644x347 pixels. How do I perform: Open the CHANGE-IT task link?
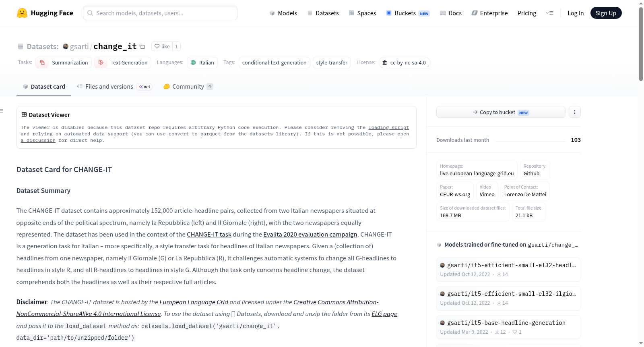click(x=209, y=235)
